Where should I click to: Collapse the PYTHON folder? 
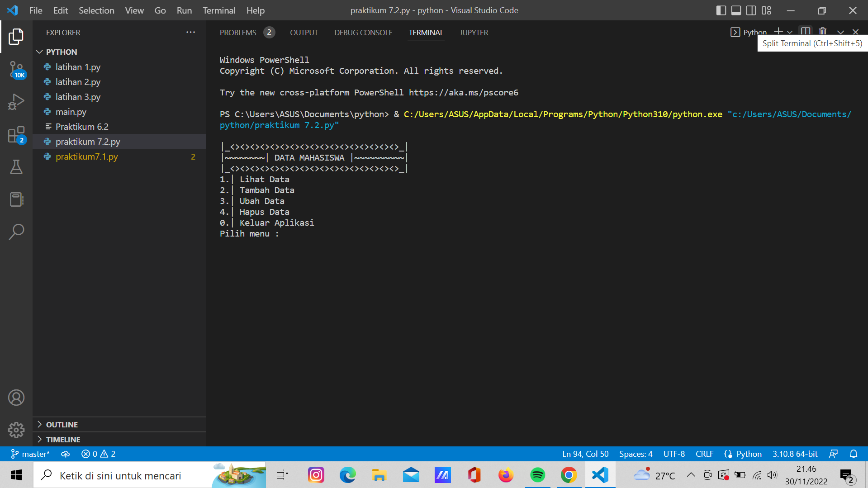coord(40,52)
